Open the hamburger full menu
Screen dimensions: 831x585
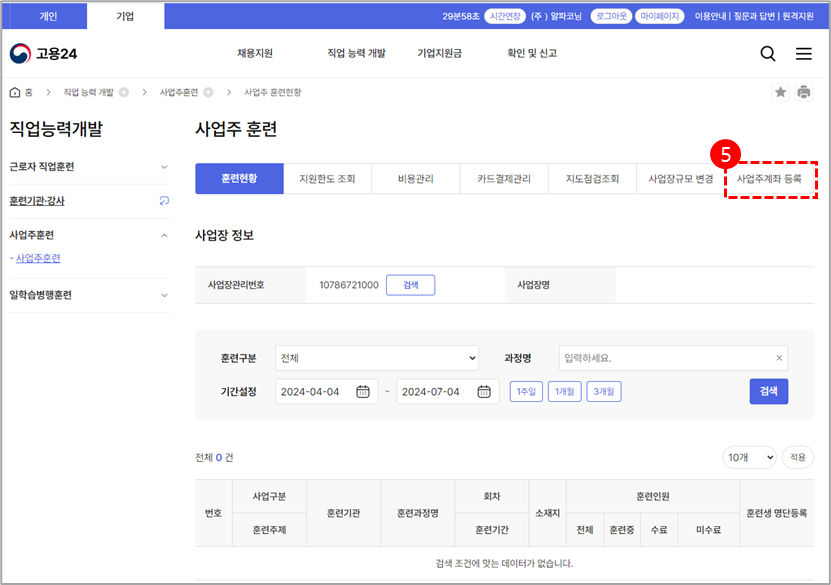(x=804, y=54)
